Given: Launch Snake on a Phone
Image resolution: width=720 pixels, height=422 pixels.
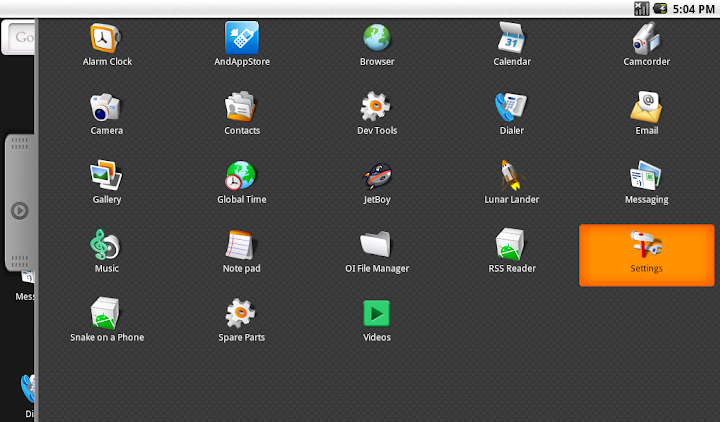Looking at the screenshot, I should tap(107, 320).
